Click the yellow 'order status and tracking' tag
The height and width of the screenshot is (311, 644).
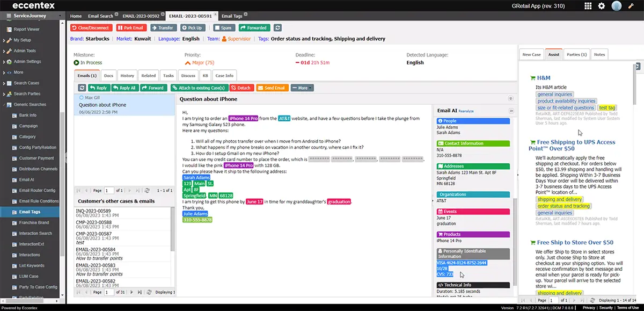tap(563, 206)
